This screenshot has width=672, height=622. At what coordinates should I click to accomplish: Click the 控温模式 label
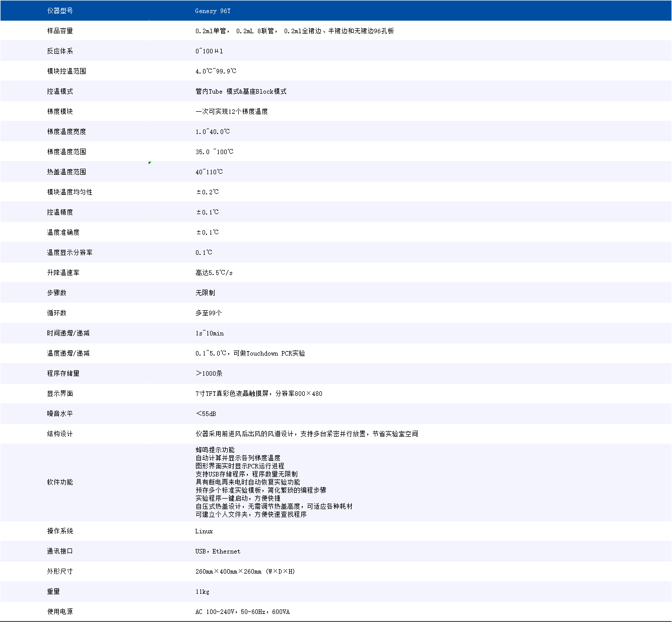60,91
